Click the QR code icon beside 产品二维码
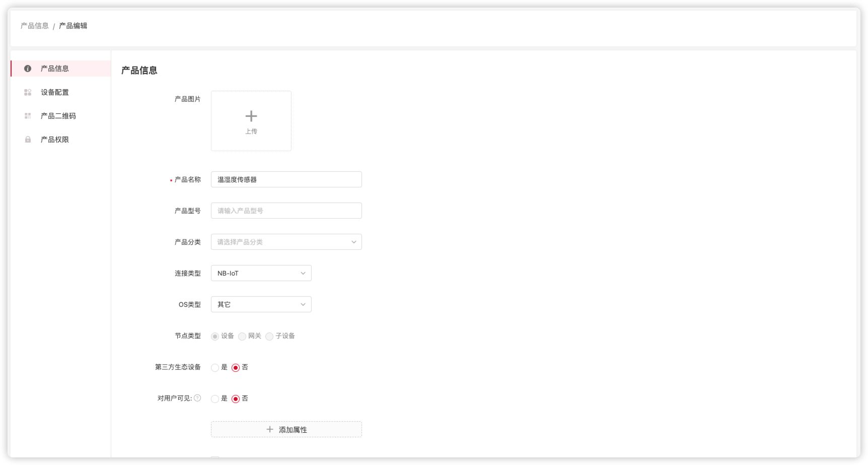The image size is (868, 465). point(28,115)
